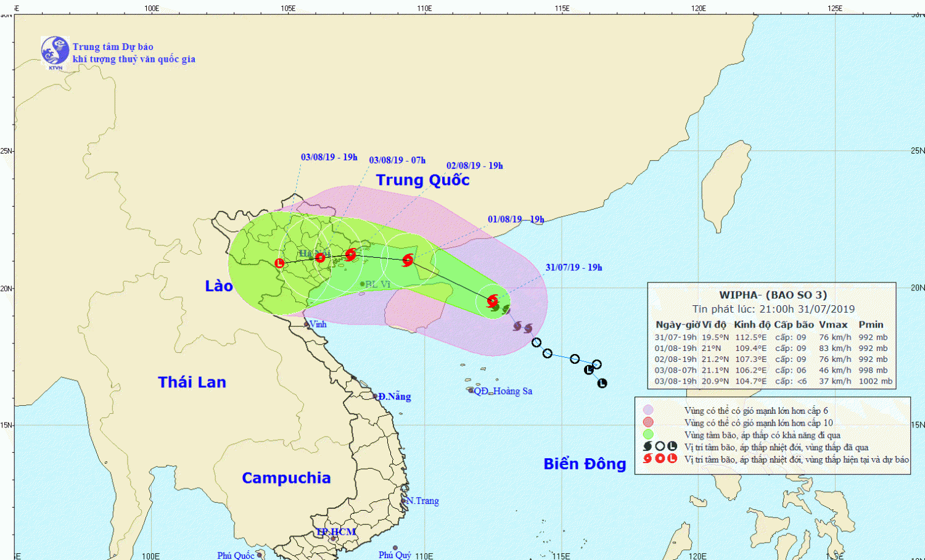Click 'Tin phát lúc: 21:00h 31/07/2019' line

(773, 309)
